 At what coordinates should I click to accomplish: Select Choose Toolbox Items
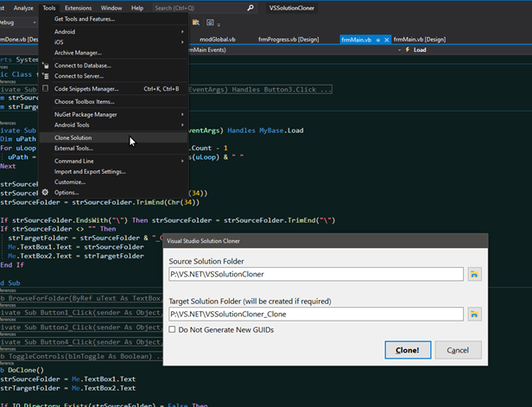pos(114,101)
